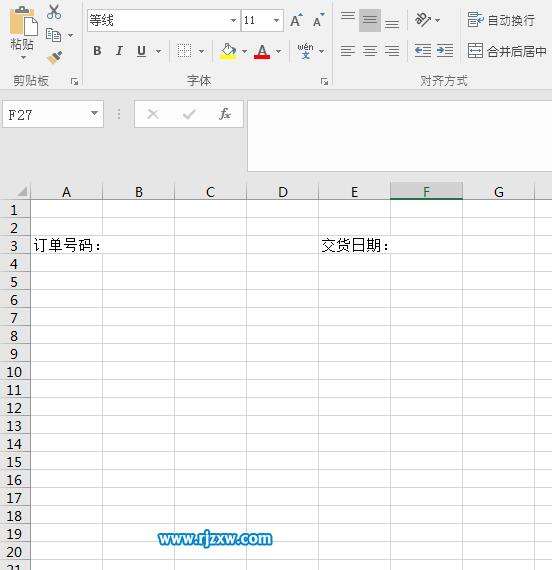Viewport: 552px width, 570px height.
Task: Confirm entry with the checkmark icon
Action: (x=189, y=115)
